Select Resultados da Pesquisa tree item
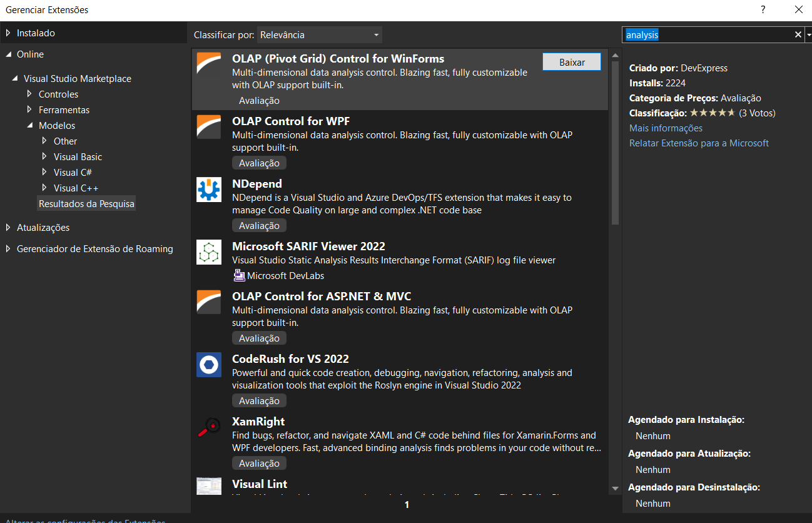Screen dimensions: 812x523 pos(86,204)
